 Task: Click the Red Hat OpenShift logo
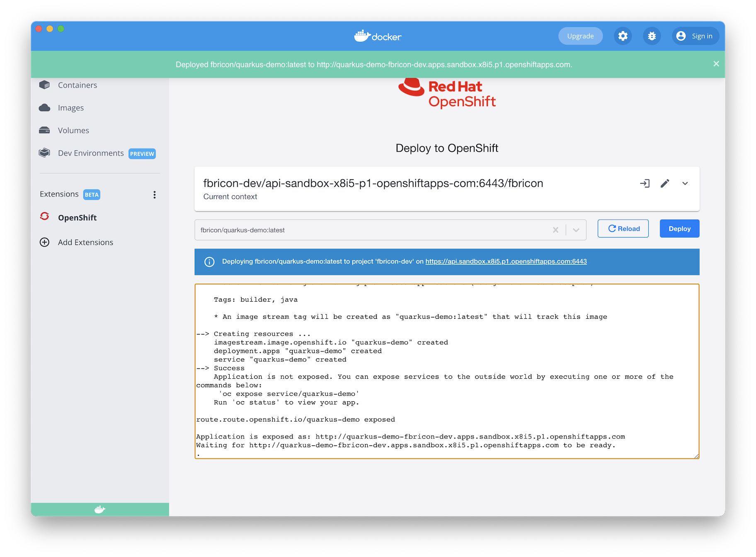[x=447, y=94]
